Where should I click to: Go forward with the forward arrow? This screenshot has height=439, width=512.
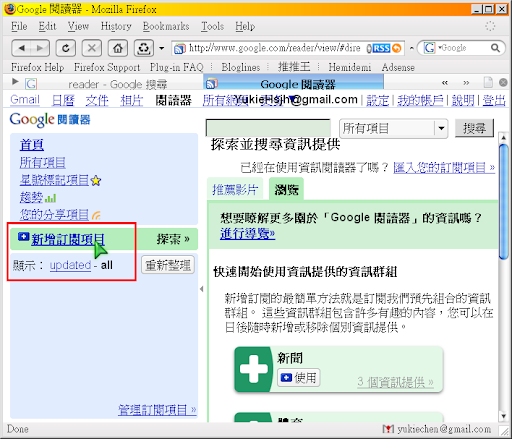coord(40,48)
